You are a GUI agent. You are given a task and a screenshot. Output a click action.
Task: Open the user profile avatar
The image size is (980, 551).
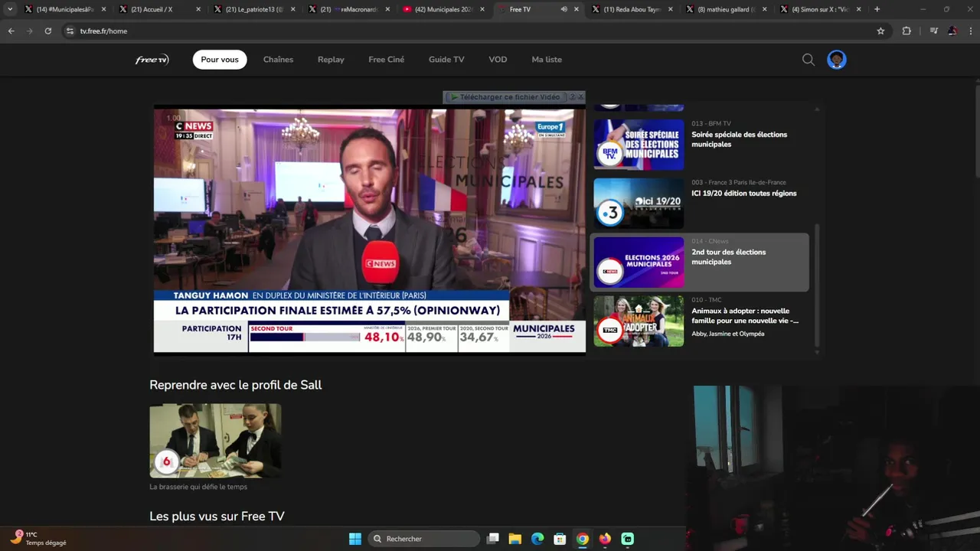pyautogui.click(x=837, y=60)
